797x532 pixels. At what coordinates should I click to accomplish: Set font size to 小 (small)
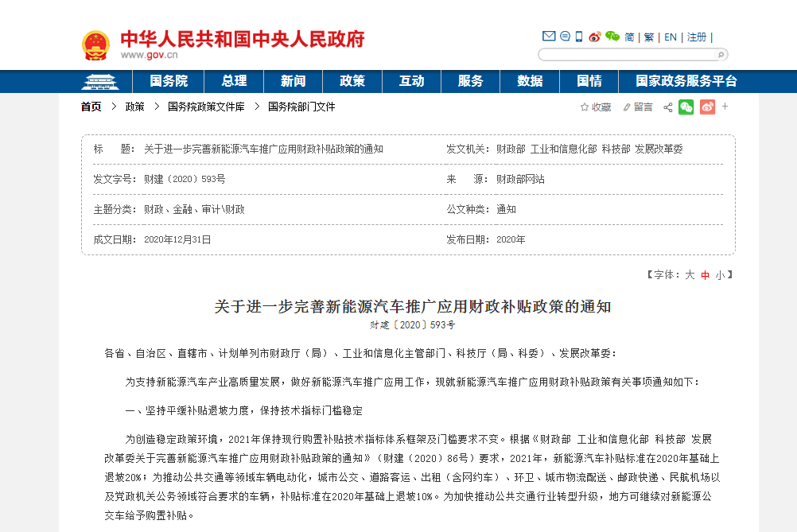pos(719,275)
